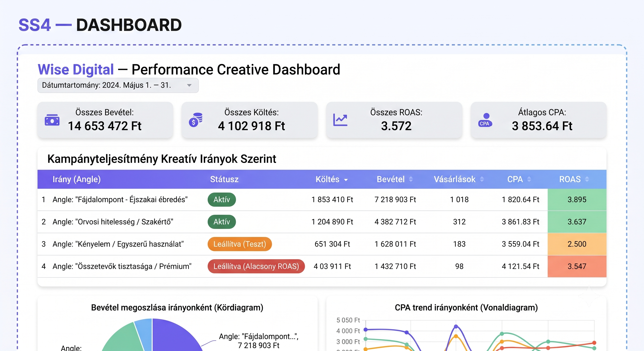Click average CPA value 3 853.64 Ft
The image size is (644, 351).
(x=542, y=126)
